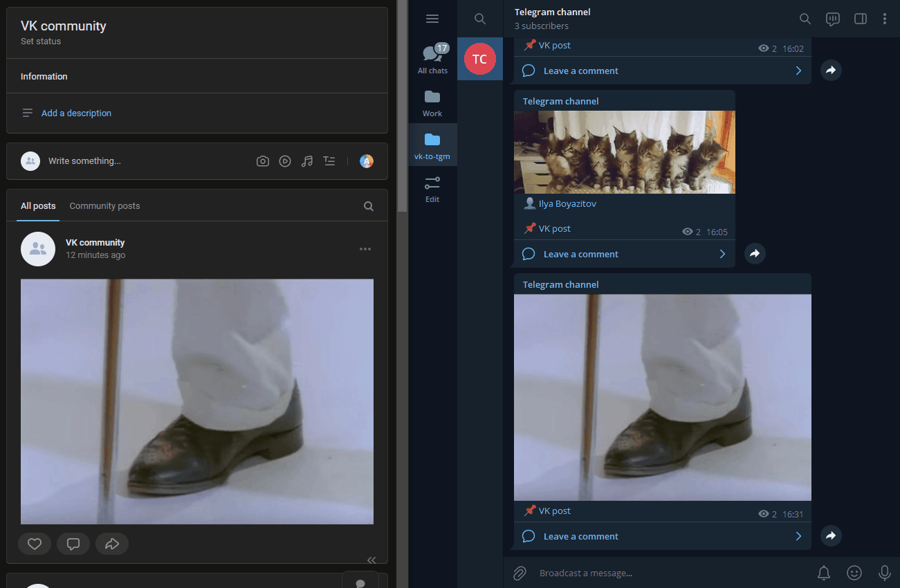This screenshot has width=900, height=588.
Task: Open the channel discussion comments icon
Action: pos(833,19)
